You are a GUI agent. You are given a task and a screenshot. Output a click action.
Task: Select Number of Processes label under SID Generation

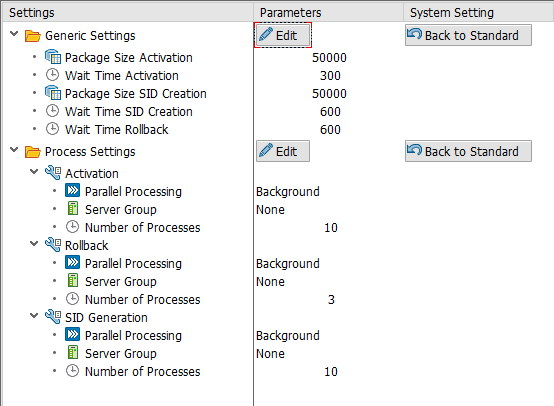(143, 371)
